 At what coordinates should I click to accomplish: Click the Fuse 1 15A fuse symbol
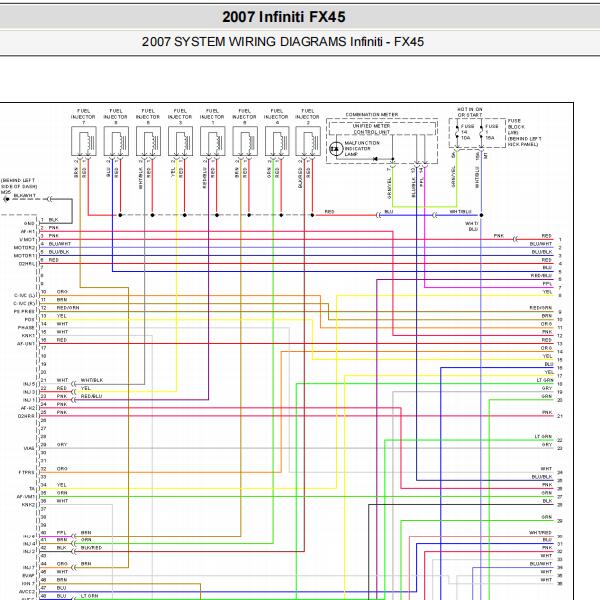(x=481, y=133)
